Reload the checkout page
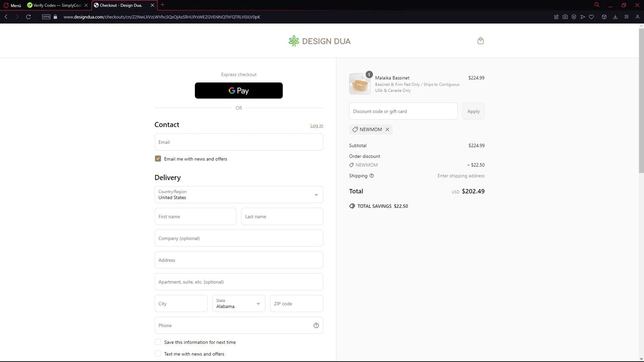The height and width of the screenshot is (362, 644). [x=28, y=17]
